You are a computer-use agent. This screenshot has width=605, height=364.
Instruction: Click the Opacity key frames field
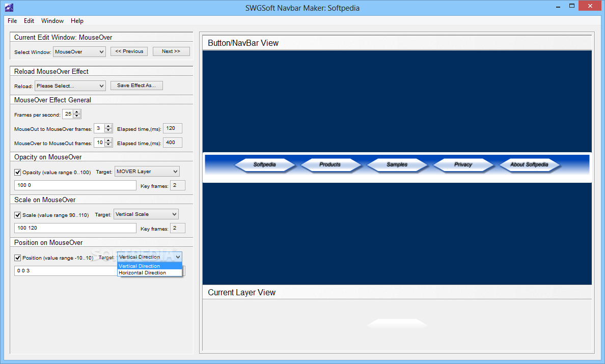coord(178,185)
